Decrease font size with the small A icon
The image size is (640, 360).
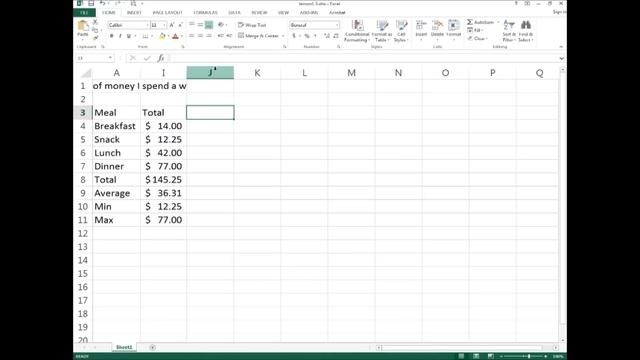[x=180, y=25]
